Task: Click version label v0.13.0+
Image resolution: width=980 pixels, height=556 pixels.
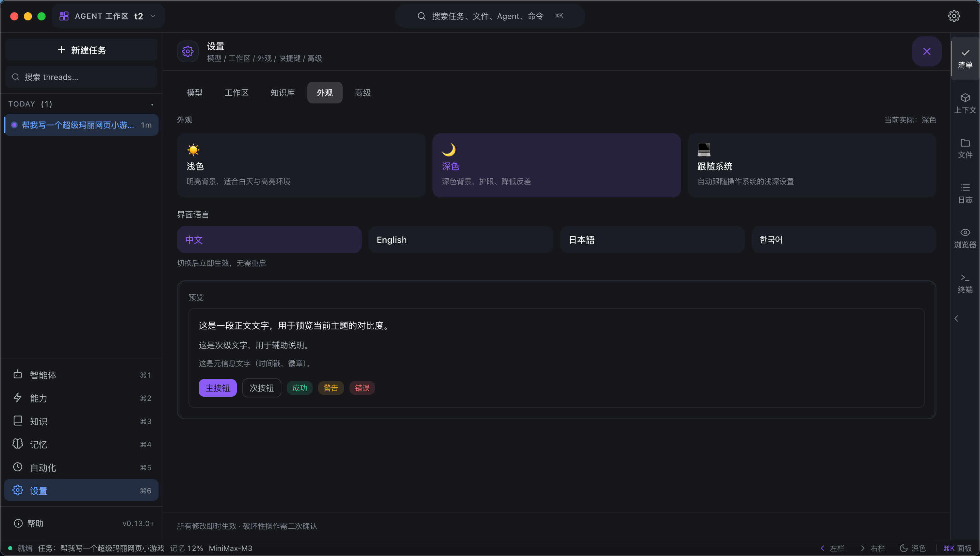Action: click(138, 524)
